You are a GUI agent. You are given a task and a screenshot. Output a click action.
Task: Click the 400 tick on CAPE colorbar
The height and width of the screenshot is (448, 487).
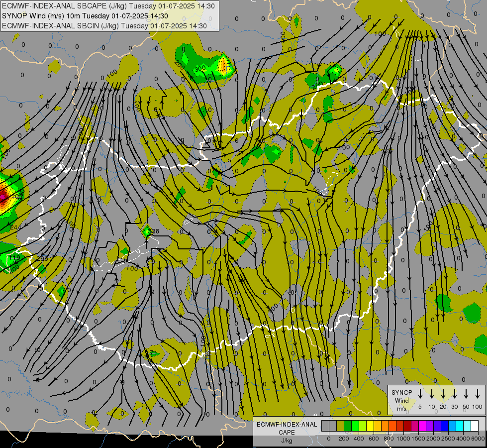[x=359, y=439]
